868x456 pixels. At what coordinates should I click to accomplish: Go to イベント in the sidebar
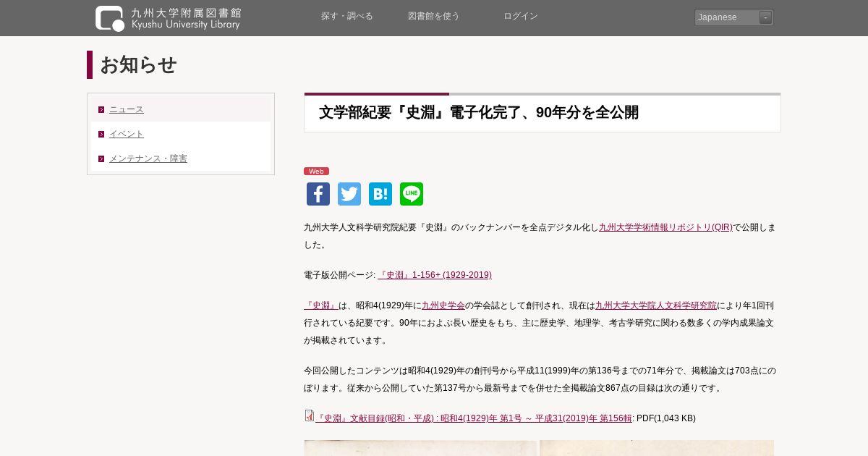[x=127, y=134]
